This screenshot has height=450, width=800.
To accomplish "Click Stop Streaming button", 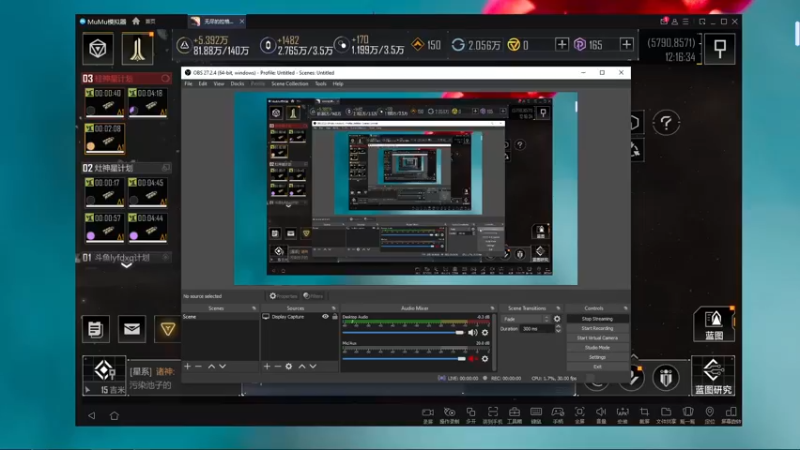I will click(x=597, y=319).
